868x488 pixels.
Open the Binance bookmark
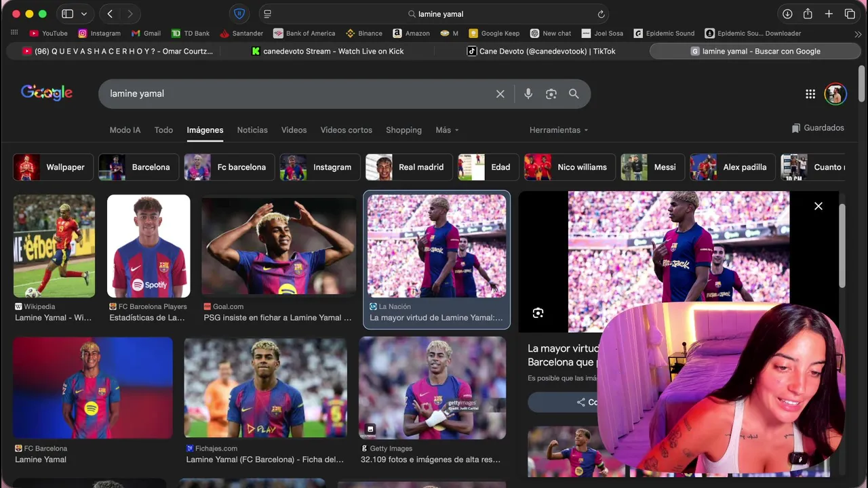tap(364, 33)
